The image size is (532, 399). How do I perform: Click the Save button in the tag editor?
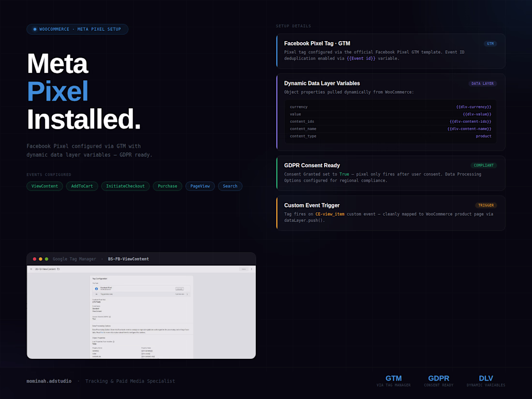pos(244,269)
